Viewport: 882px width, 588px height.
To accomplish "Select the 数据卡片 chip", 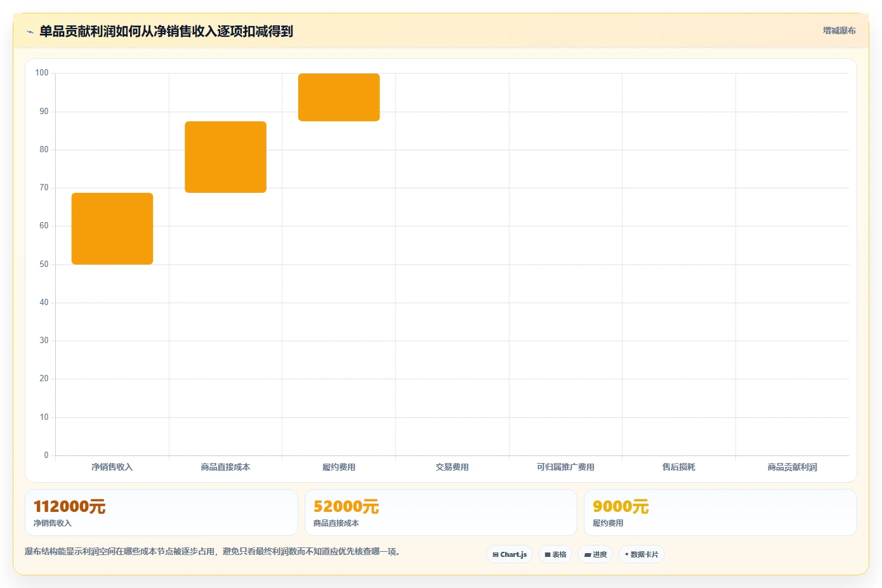I will [x=642, y=554].
